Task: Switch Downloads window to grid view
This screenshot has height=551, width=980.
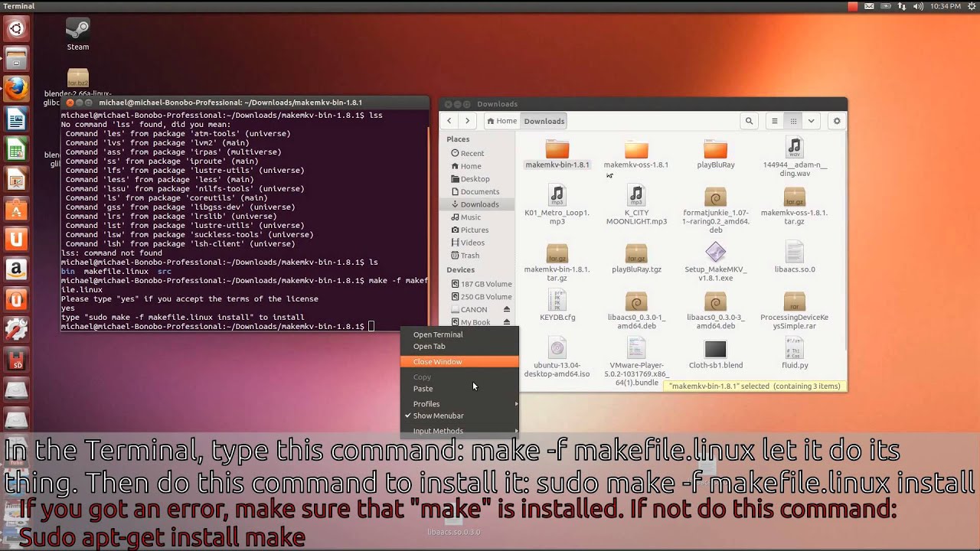Action: click(793, 121)
